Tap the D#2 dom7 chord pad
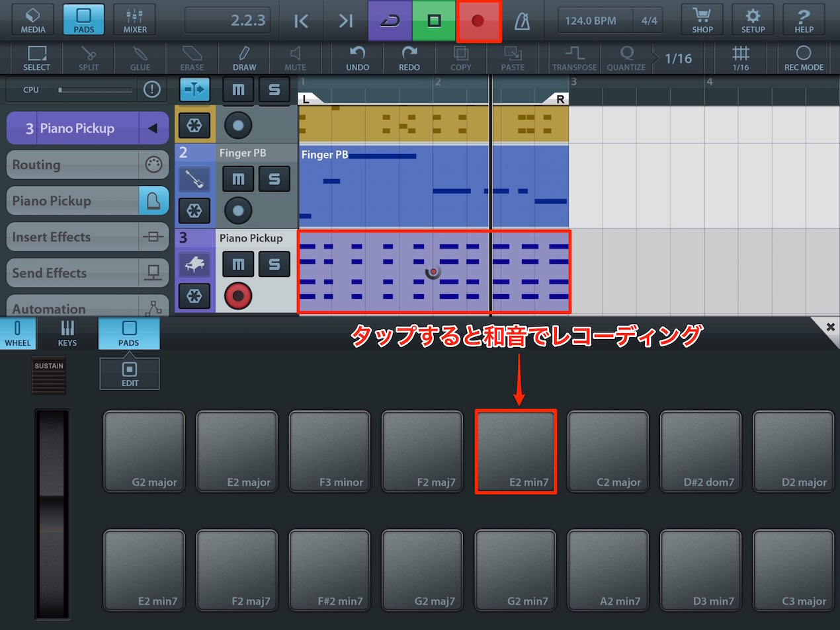The image size is (840, 630). coord(700,452)
